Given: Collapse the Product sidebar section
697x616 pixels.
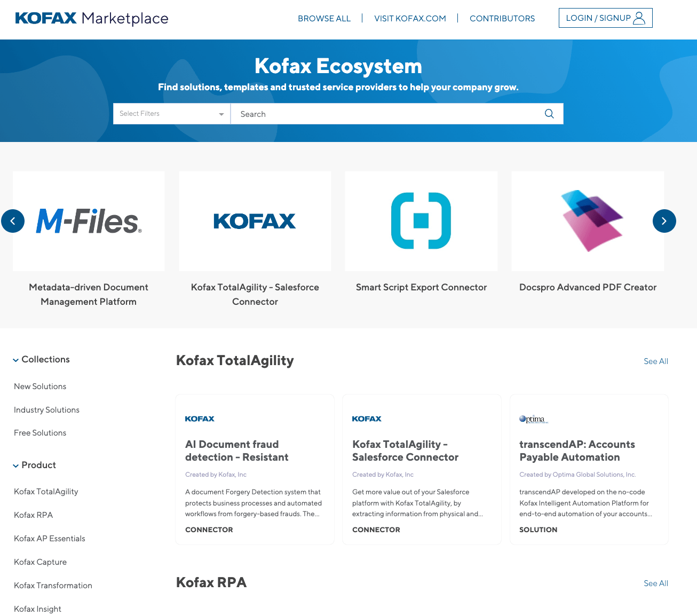Looking at the screenshot, I should pos(15,465).
